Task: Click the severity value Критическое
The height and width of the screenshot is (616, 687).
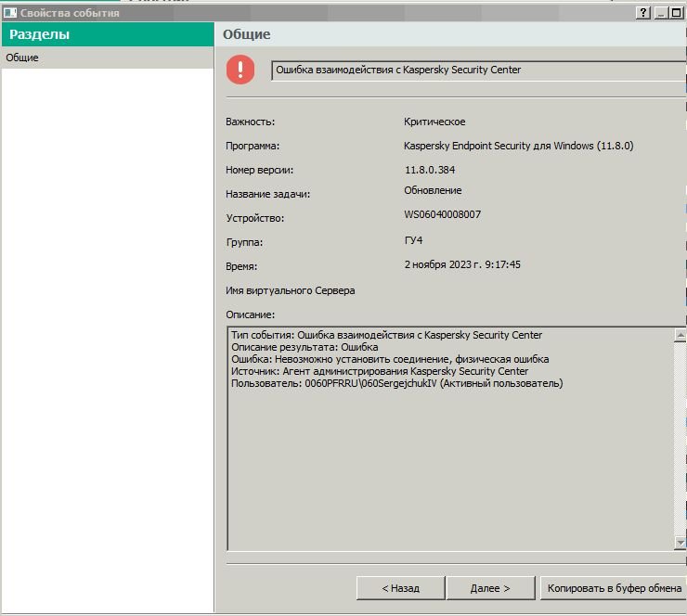Action: click(x=434, y=122)
